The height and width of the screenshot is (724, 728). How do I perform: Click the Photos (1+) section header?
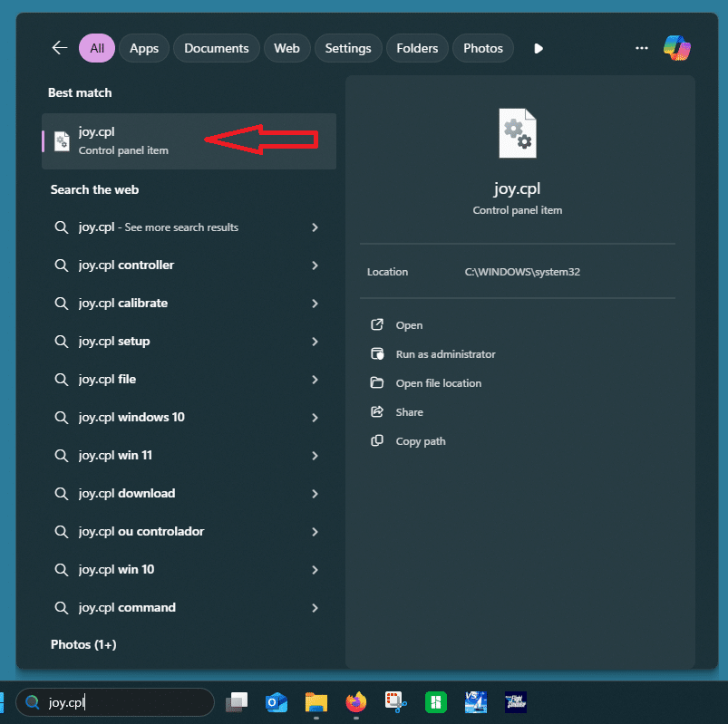83,644
